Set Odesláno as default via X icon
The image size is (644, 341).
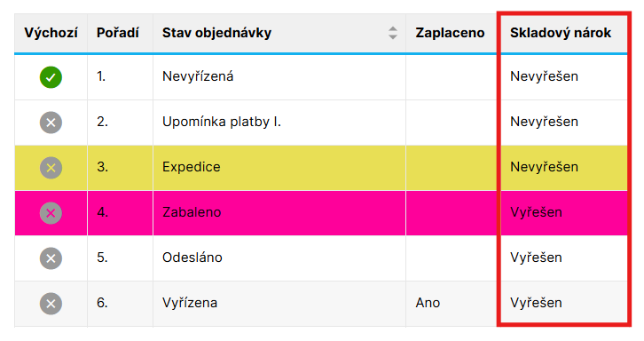pyautogui.click(x=51, y=258)
